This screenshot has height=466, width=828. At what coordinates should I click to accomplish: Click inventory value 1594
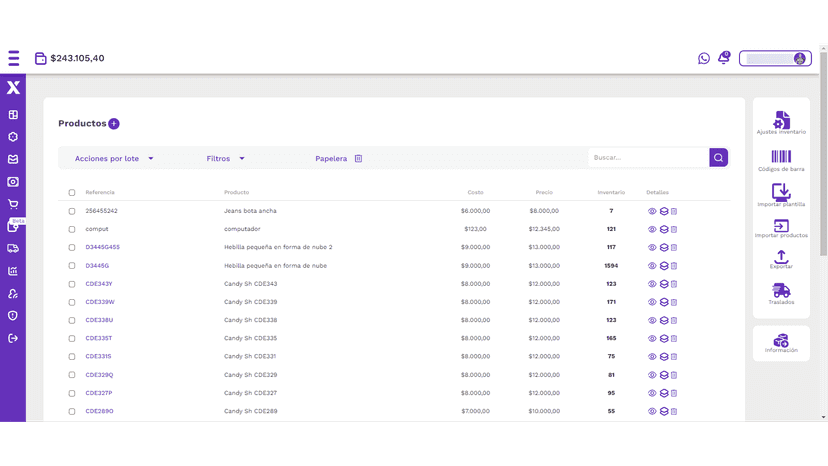(611, 266)
